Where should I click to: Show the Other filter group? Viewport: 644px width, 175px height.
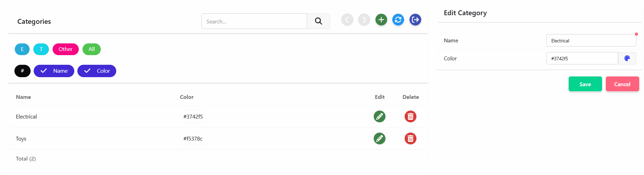[65, 49]
